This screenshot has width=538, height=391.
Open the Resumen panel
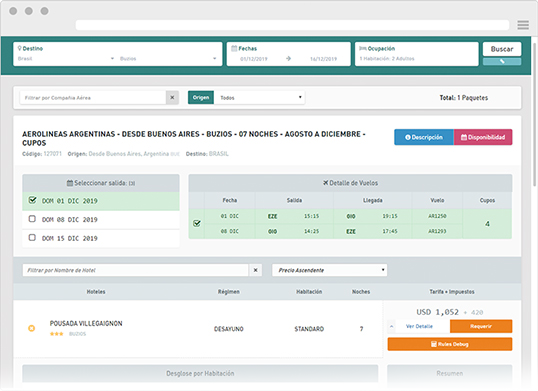click(449, 374)
